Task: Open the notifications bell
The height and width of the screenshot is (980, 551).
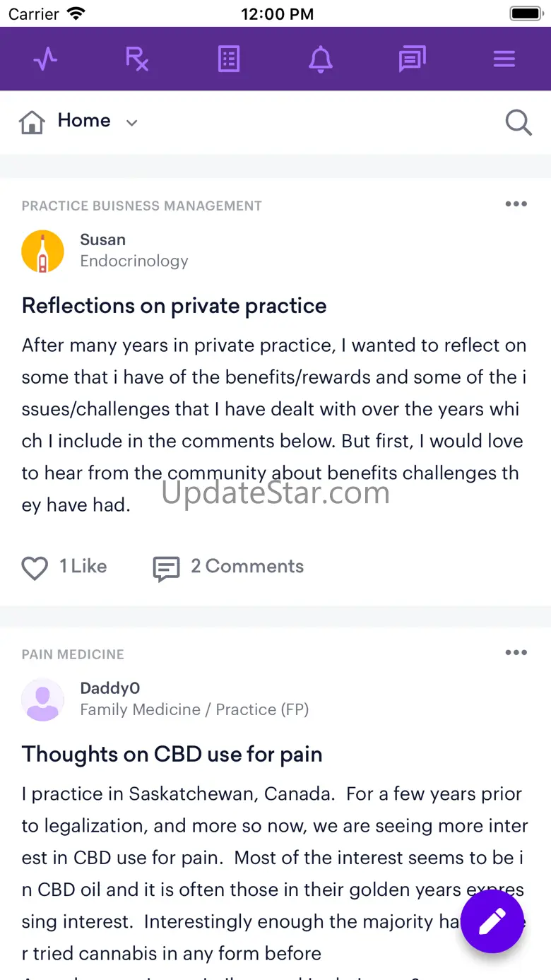Action: (x=321, y=59)
